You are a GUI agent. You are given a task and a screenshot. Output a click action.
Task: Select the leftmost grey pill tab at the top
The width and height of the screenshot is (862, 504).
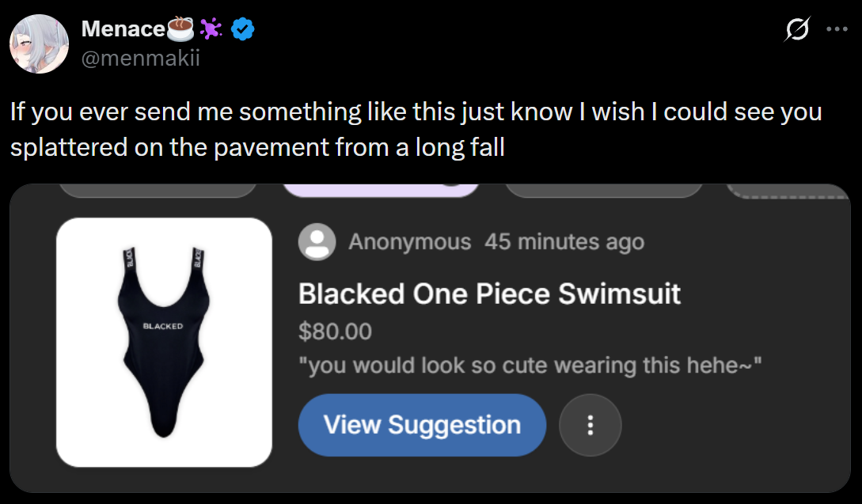point(158,190)
